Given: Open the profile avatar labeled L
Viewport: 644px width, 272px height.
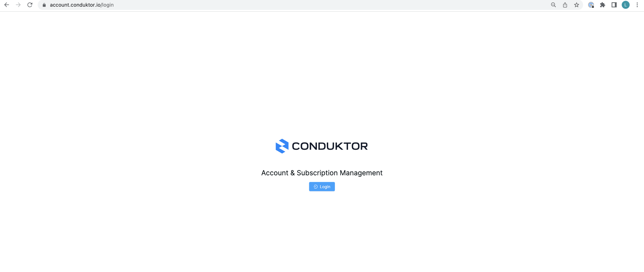Looking at the screenshot, I should (626, 5).
